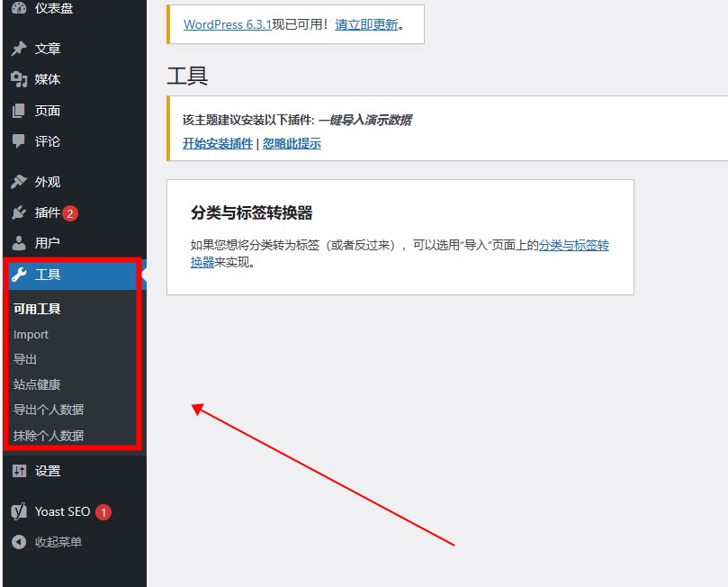
Task: Open the 导出个人数据 submenu item
Action: click(49, 410)
